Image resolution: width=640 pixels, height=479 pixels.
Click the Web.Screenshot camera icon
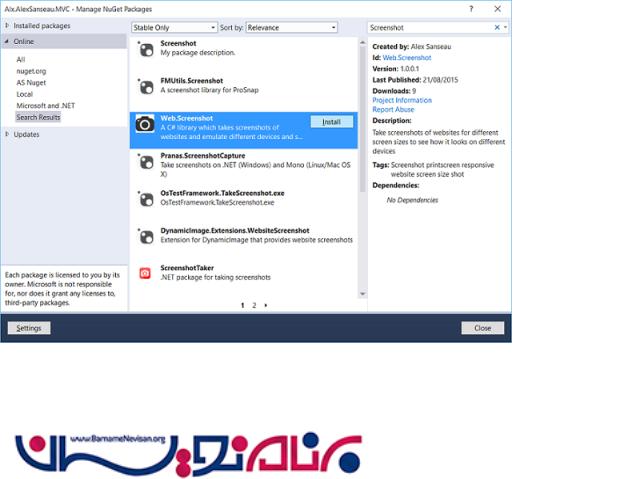[x=145, y=124]
